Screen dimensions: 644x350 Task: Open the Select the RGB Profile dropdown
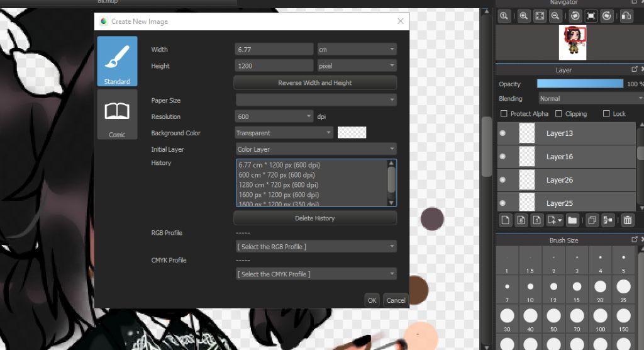pyautogui.click(x=316, y=246)
